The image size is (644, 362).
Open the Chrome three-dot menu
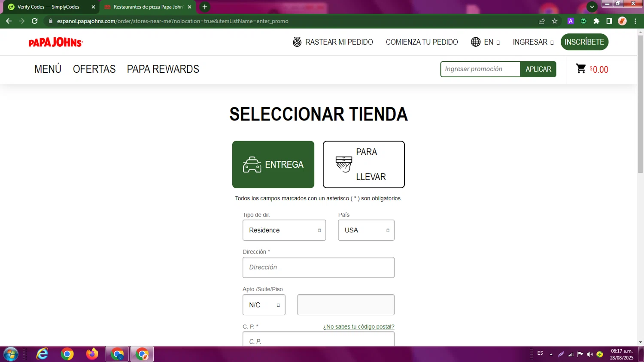(x=635, y=21)
